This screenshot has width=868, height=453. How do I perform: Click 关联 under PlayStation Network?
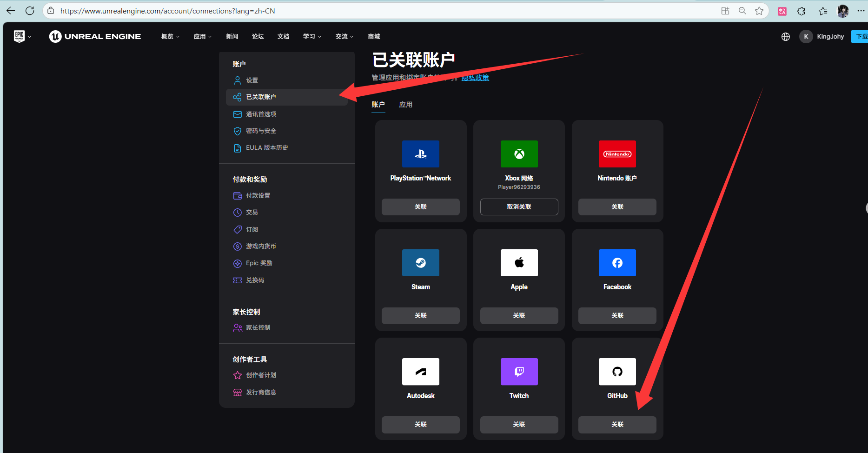(x=421, y=207)
